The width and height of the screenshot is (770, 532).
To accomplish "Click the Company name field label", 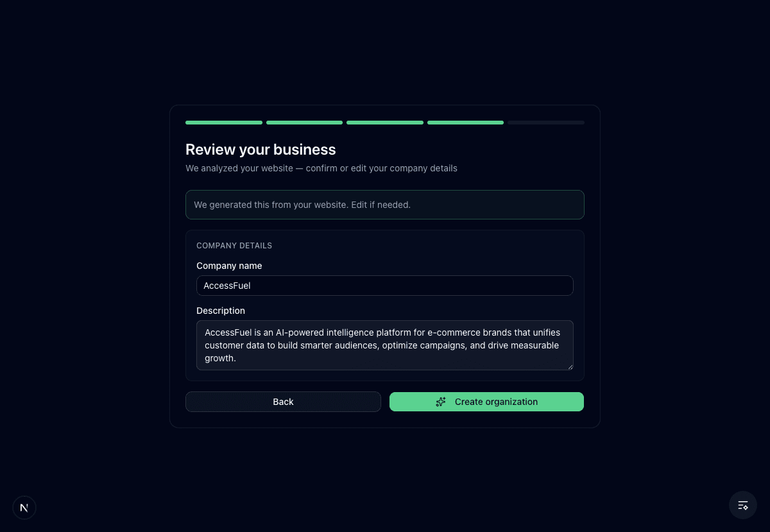I will click(x=229, y=266).
